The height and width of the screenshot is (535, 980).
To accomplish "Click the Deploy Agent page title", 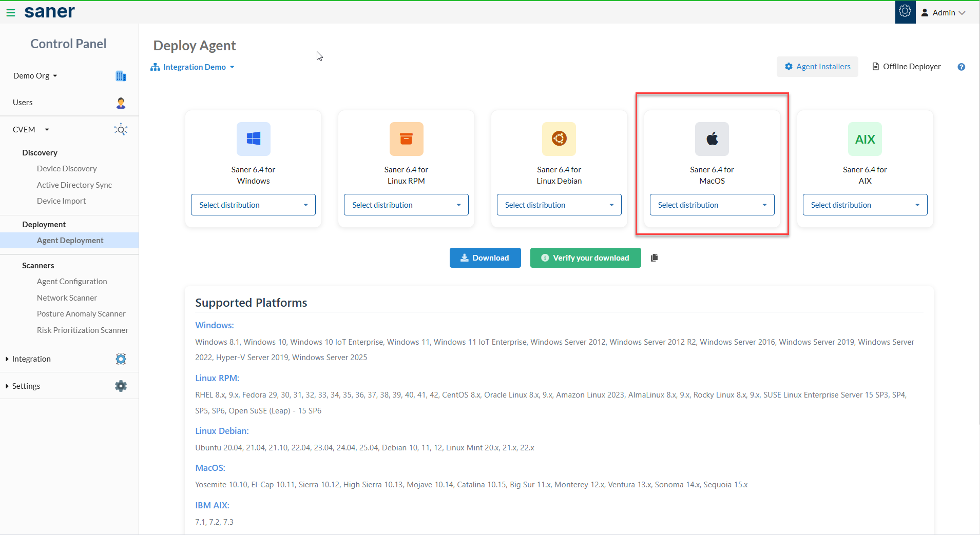I will [x=195, y=46].
